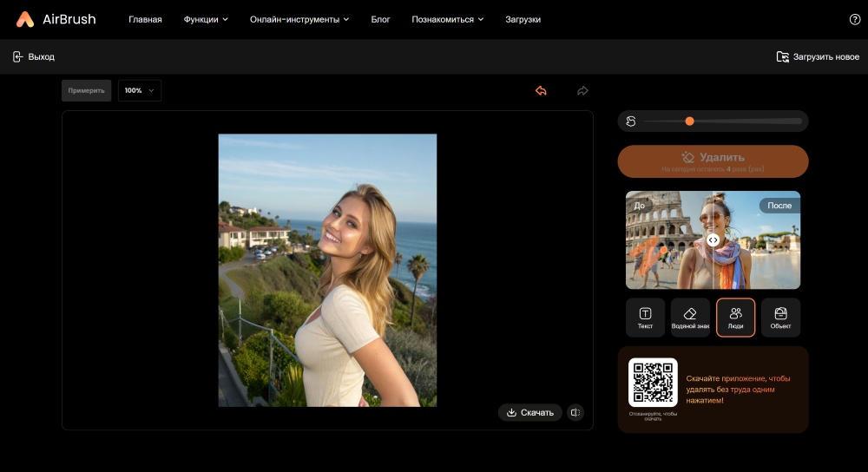Expand the Функции menu
The image size is (868, 472).
[206, 19]
